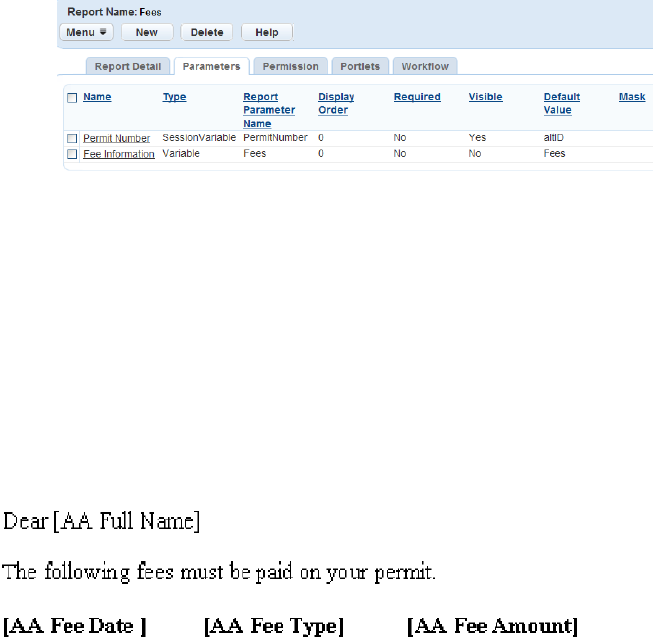Select the Parameters tab
Image resolution: width=653 pixels, height=643 pixels.
(212, 67)
